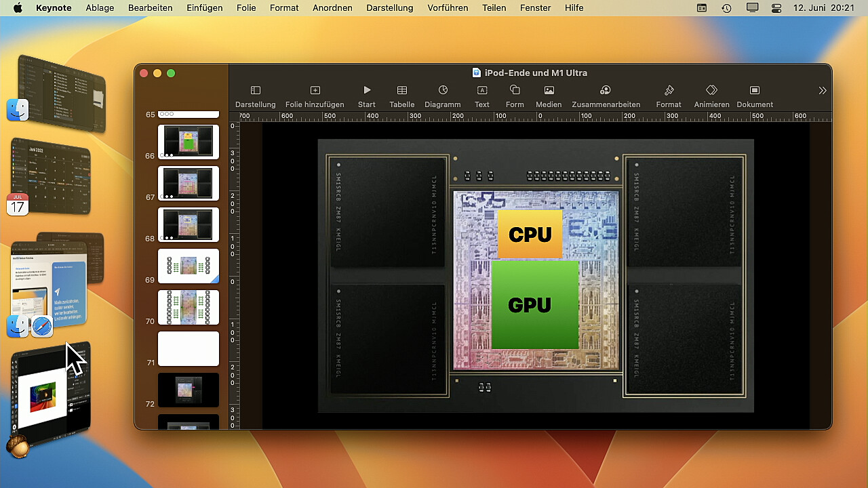Open the Bearbeiten menu
Viewport: 868px width, 488px height.
pos(150,8)
